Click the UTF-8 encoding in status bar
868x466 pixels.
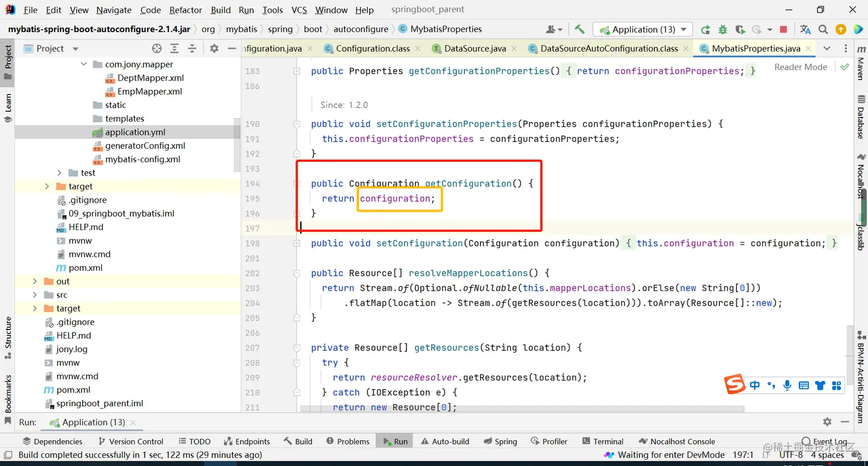[791, 455]
